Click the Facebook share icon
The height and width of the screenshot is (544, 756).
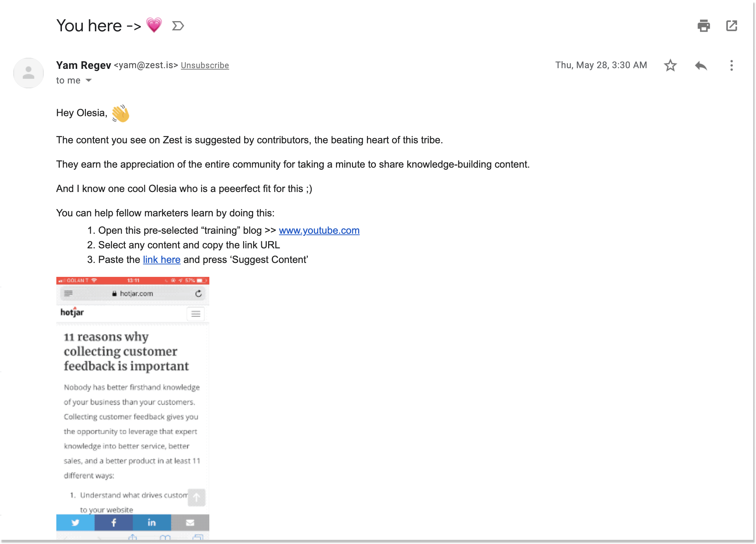click(113, 521)
